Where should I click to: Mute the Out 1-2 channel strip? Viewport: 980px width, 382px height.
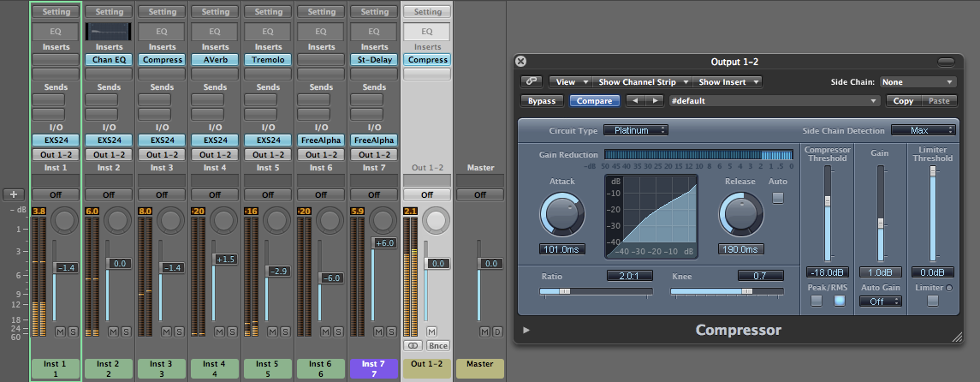tap(432, 331)
